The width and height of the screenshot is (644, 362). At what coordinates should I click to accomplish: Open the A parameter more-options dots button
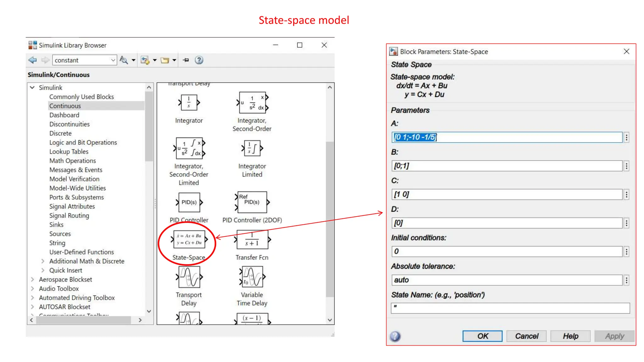point(626,137)
